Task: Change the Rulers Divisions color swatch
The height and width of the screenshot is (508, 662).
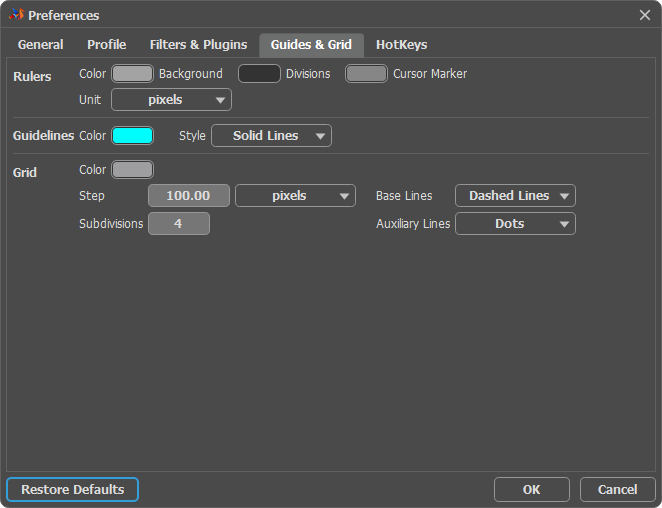Action: (x=259, y=73)
